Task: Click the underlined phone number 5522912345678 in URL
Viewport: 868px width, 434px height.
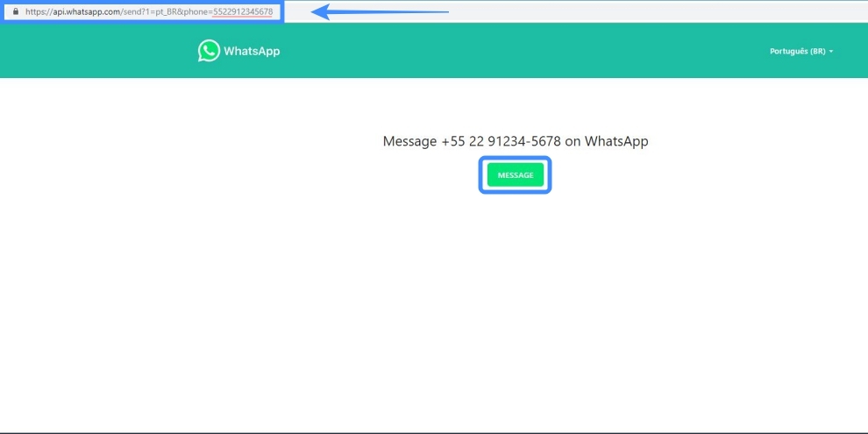Action: click(243, 11)
